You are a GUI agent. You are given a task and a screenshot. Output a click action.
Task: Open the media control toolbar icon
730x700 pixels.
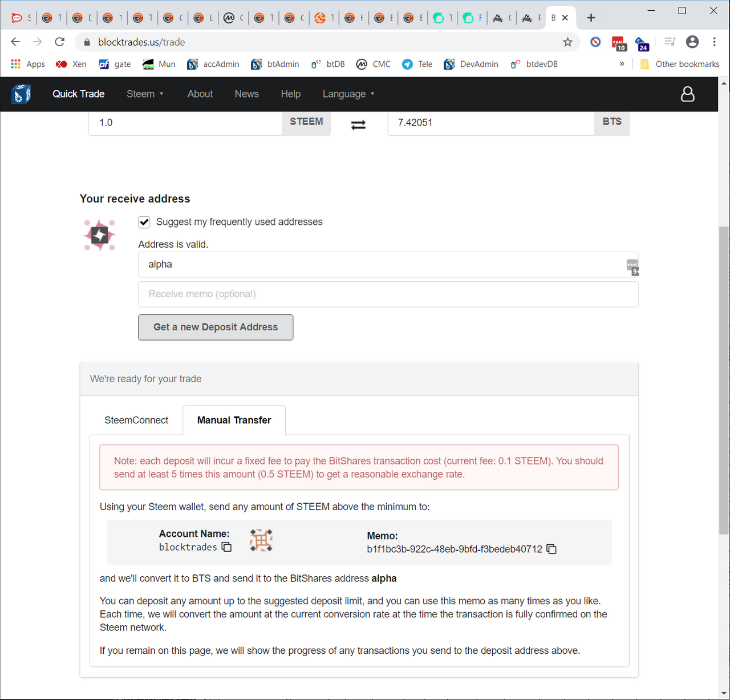[670, 42]
